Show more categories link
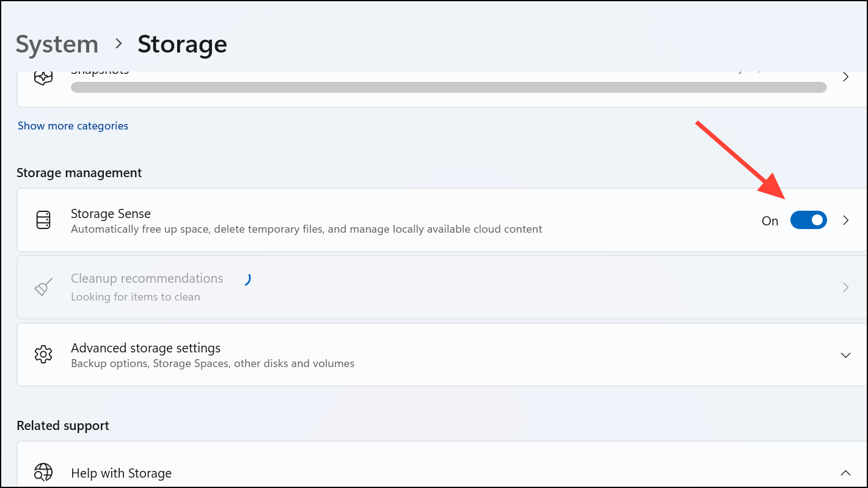The image size is (868, 488). (x=73, y=126)
